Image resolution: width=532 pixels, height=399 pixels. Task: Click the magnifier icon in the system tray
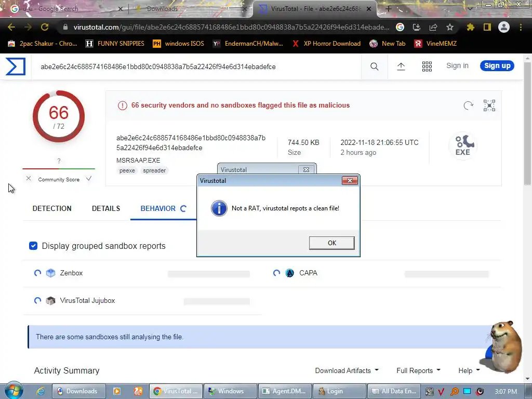[454, 392]
